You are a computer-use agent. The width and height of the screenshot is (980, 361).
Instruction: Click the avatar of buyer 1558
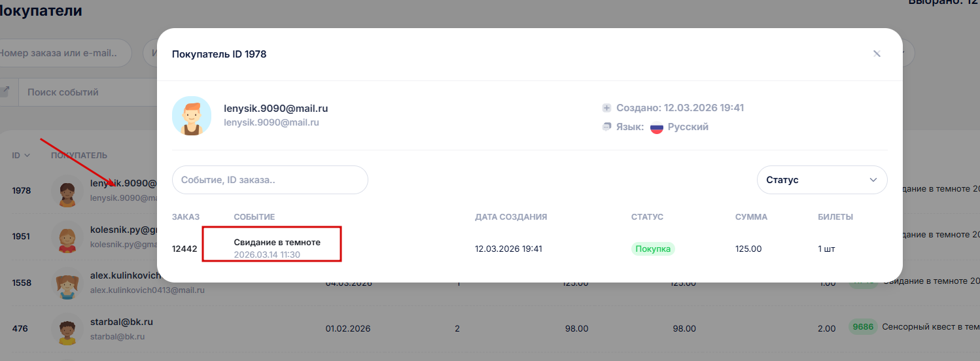pos(67,283)
